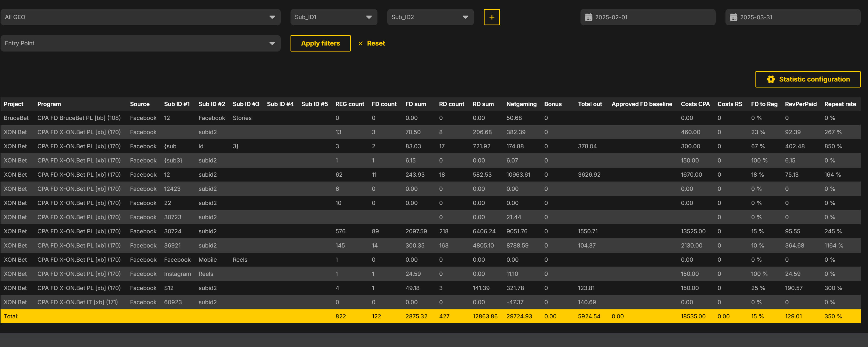Click Repeat rate value 1164 %

[834, 246]
